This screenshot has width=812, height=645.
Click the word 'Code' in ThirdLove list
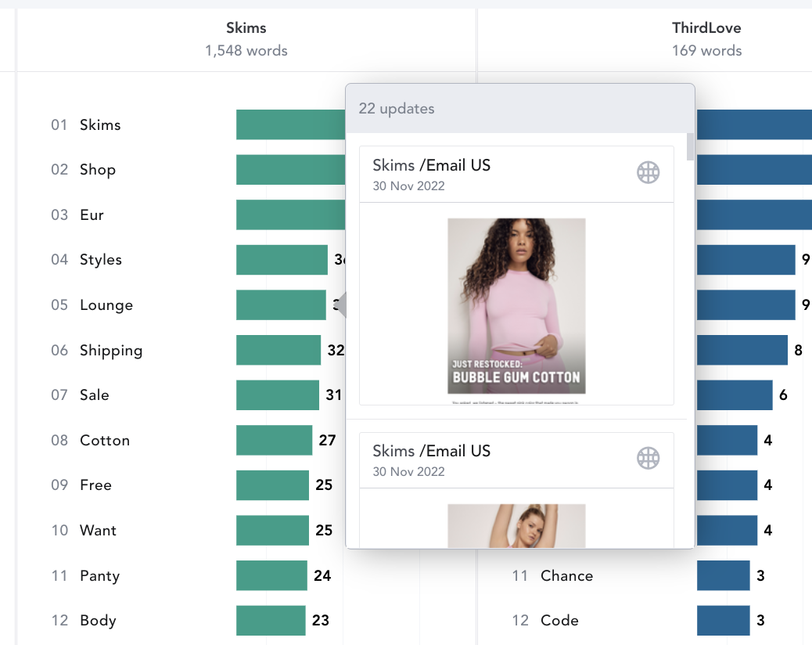tap(559, 620)
